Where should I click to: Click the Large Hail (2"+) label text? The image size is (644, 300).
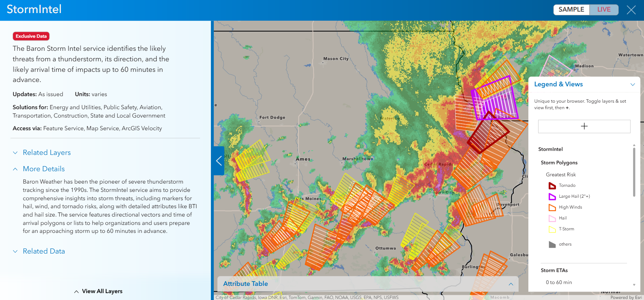574,196
